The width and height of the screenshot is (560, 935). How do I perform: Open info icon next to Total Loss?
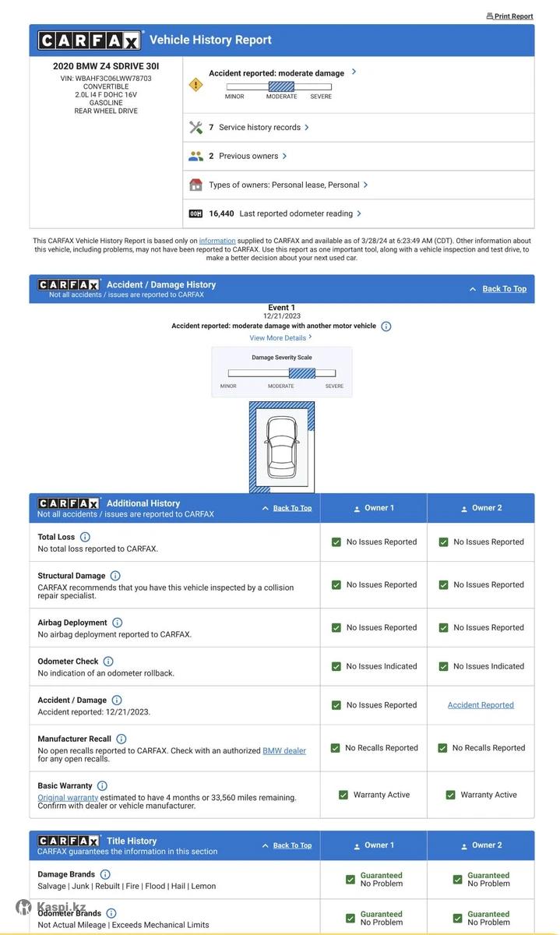[x=85, y=537]
